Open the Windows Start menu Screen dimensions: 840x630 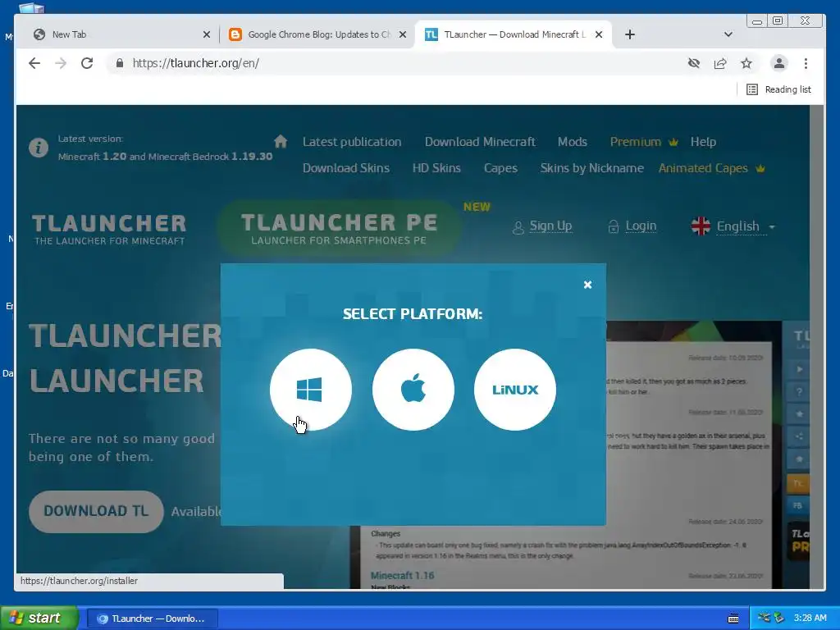[39, 619]
